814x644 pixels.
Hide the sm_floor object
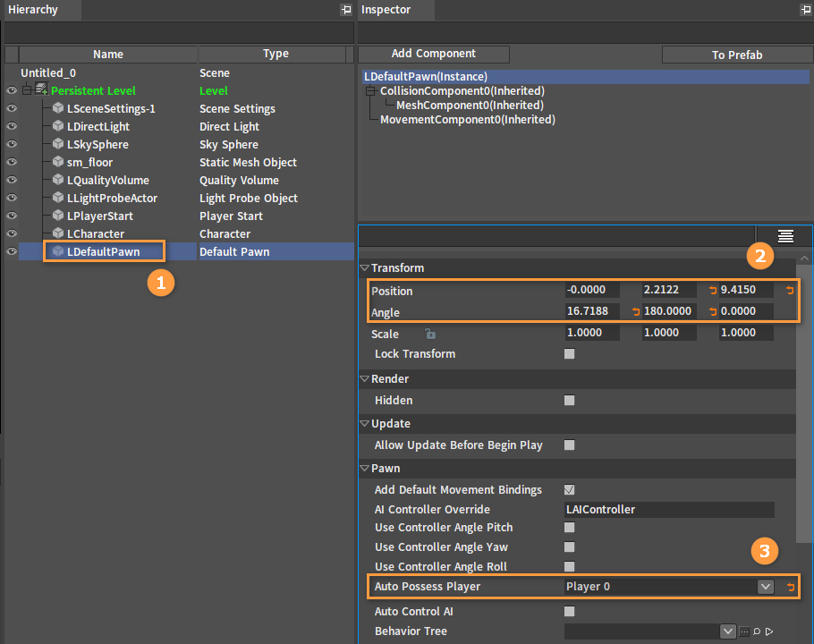point(12,162)
